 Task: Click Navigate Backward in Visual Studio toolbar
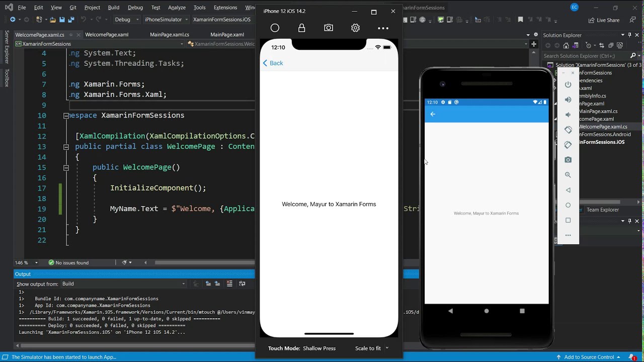point(13,20)
